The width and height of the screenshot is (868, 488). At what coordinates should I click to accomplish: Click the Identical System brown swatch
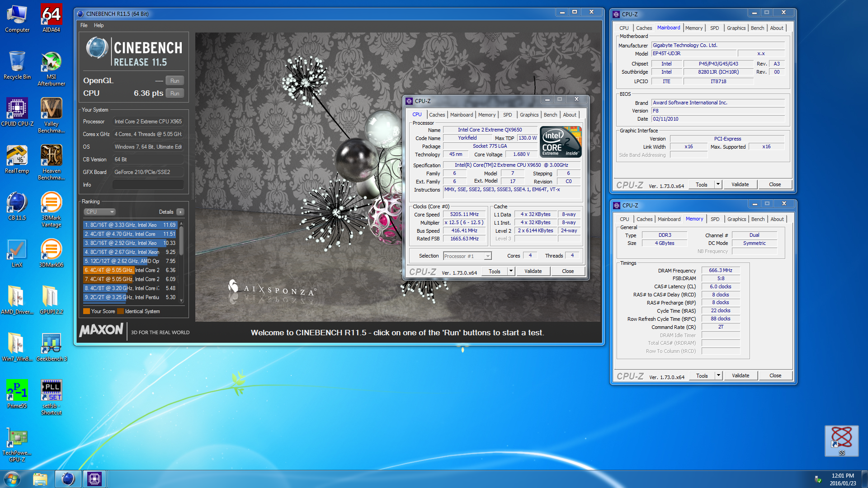point(121,311)
